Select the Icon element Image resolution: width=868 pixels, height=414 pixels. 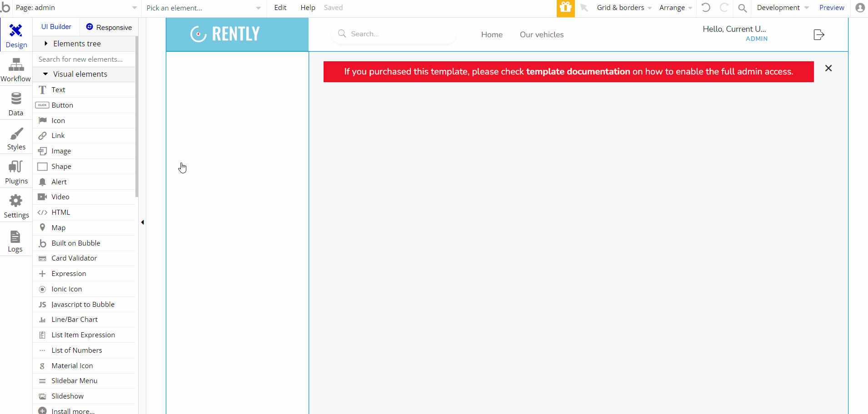tap(85, 121)
